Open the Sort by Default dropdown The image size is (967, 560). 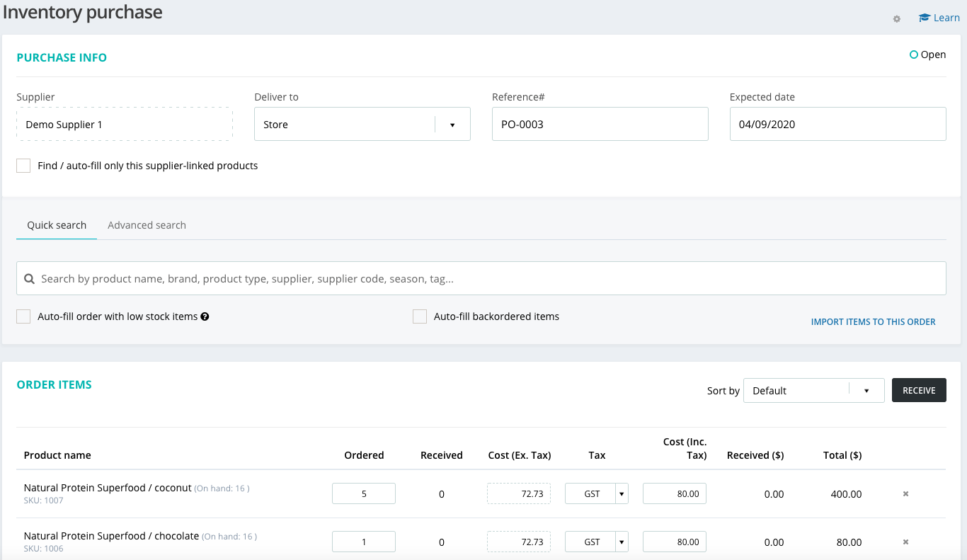point(814,391)
